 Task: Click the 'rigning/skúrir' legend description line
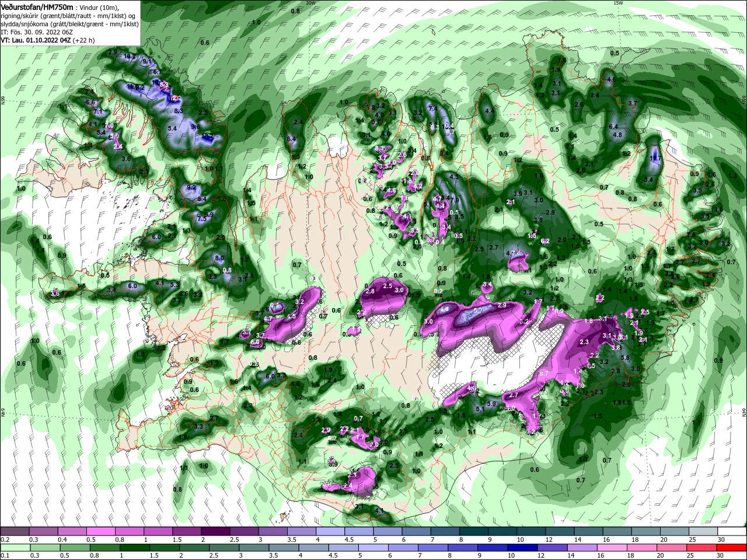point(69,15)
